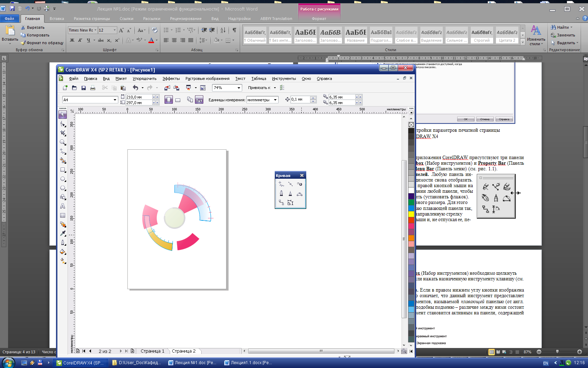
Task: Switch to the Вставка ribbon tab in Word
Action: tap(57, 19)
